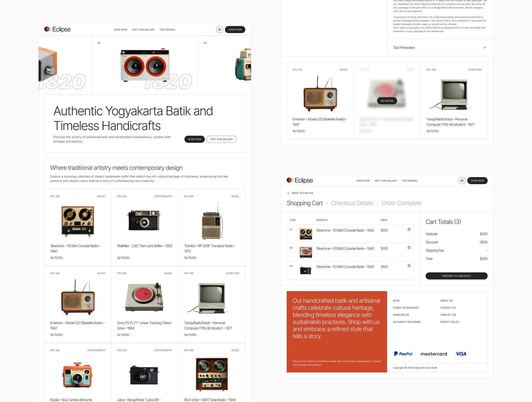This screenshot has height=402, width=532.
Task: Open Silvertone Console Radio product image in grid
Action: pos(78,221)
